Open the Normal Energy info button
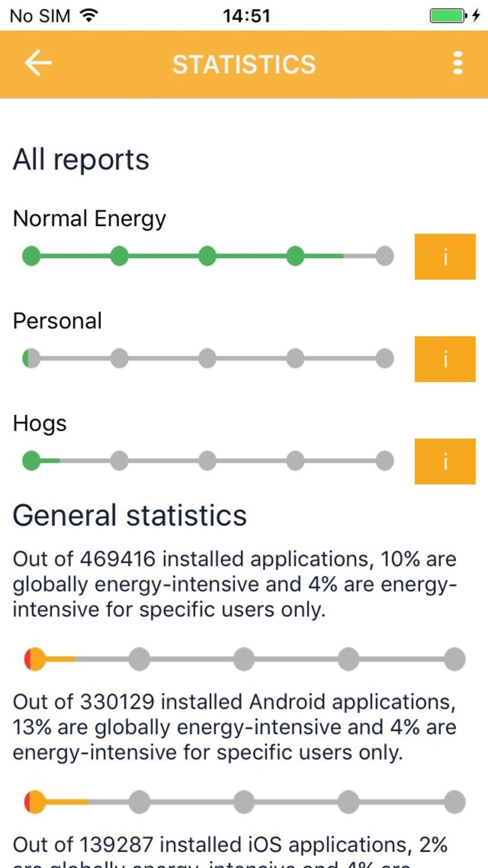 pyautogui.click(x=445, y=257)
